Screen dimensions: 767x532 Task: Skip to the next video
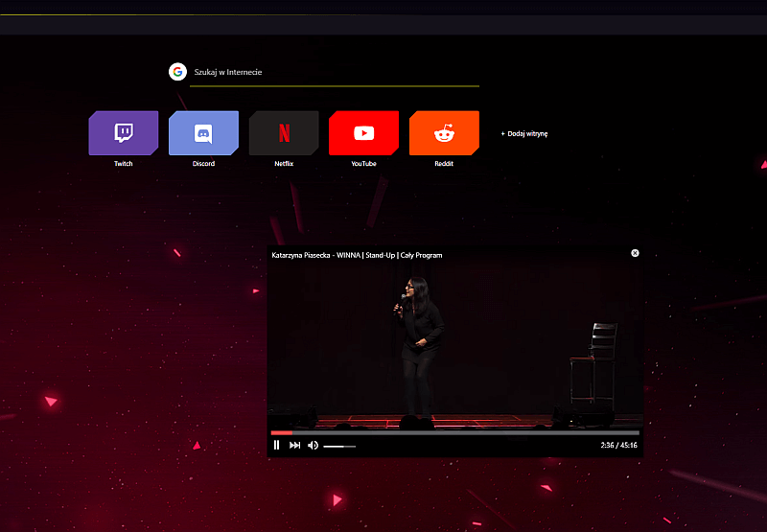point(294,445)
